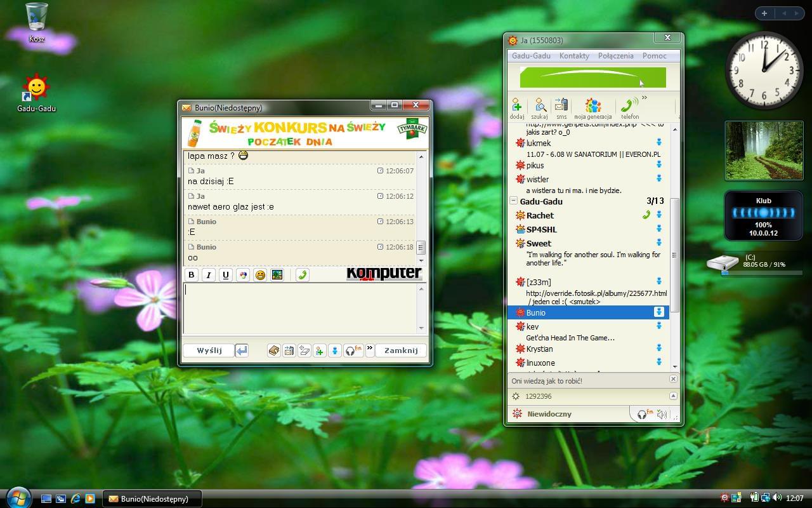This screenshot has width=812, height=508.
Task: Click the 'sms' toolbar icon
Action: [561, 107]
